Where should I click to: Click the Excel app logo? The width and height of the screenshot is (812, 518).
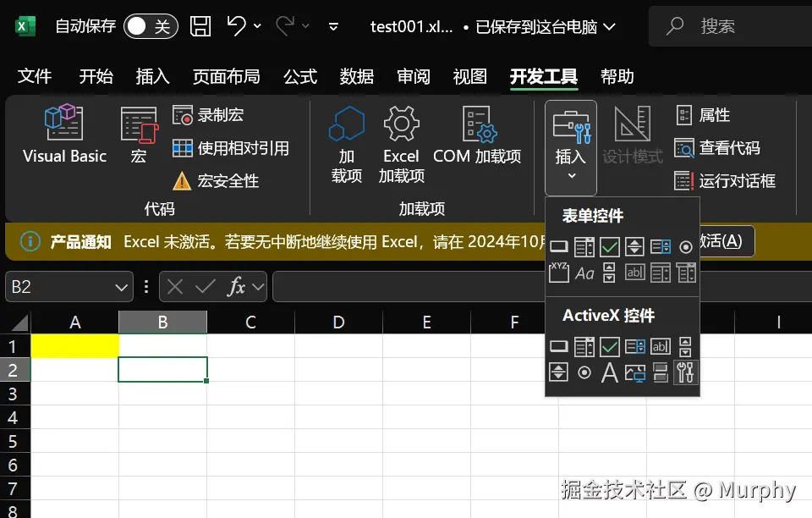(25, 26)
